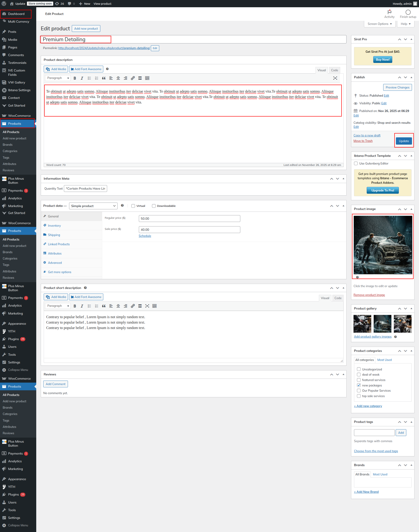This screenshot has width=419, height=532.
Task: Click insert link icon in product description toolbar
Action: [133, 78]
